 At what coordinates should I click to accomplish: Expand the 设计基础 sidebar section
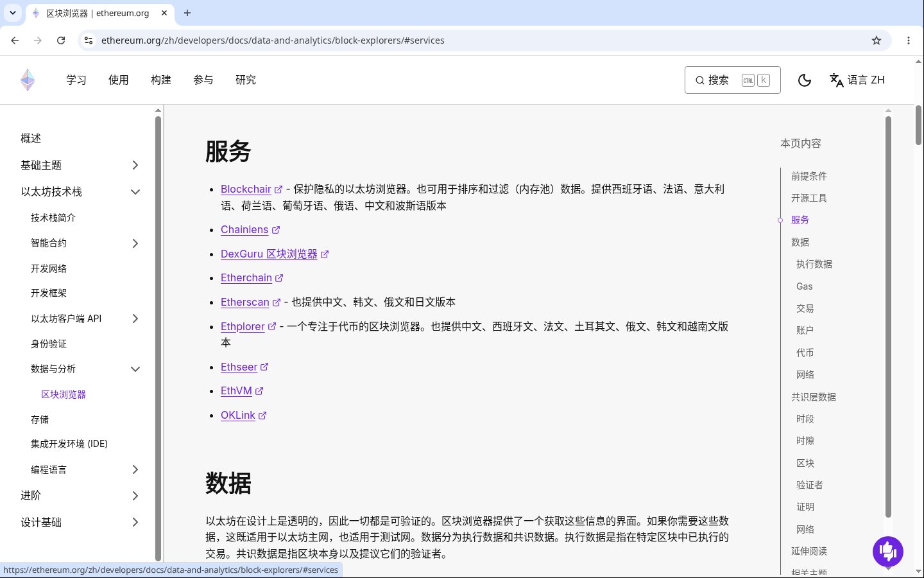coord(135,523)
